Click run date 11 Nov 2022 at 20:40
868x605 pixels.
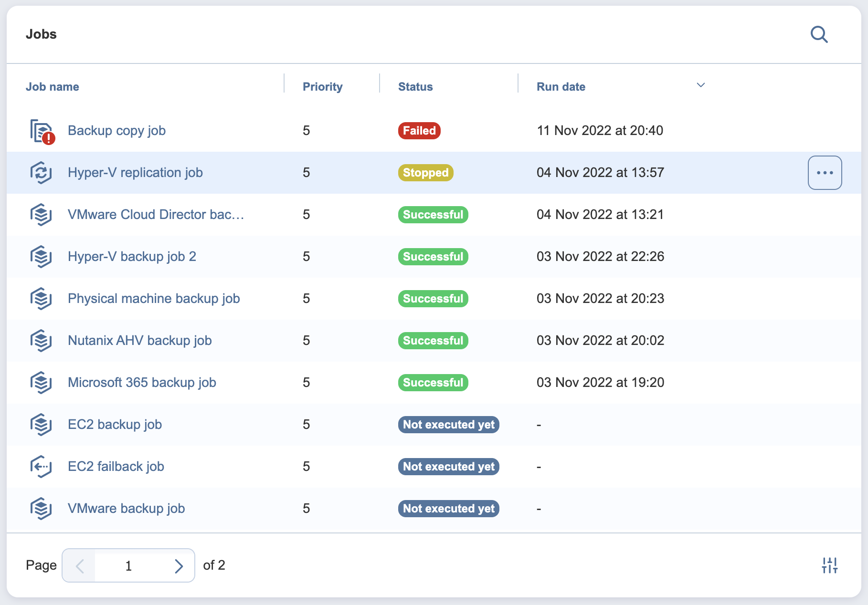(x=600, y=131)
